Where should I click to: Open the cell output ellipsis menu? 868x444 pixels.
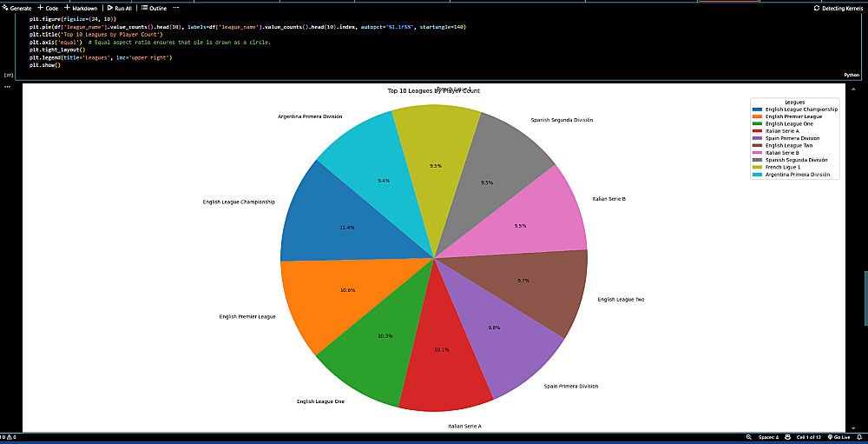(7, 87)
